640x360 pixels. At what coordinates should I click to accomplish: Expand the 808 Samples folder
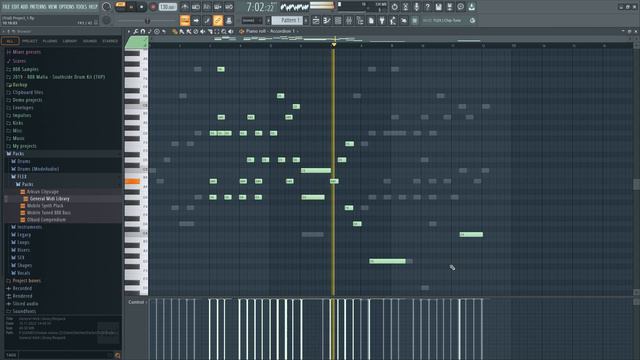[x=25, y=69]
